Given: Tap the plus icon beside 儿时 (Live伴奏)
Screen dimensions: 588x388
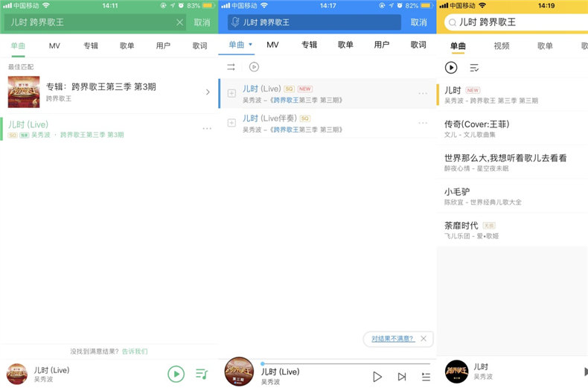Looking at the screenshot, I should (231, 123).
